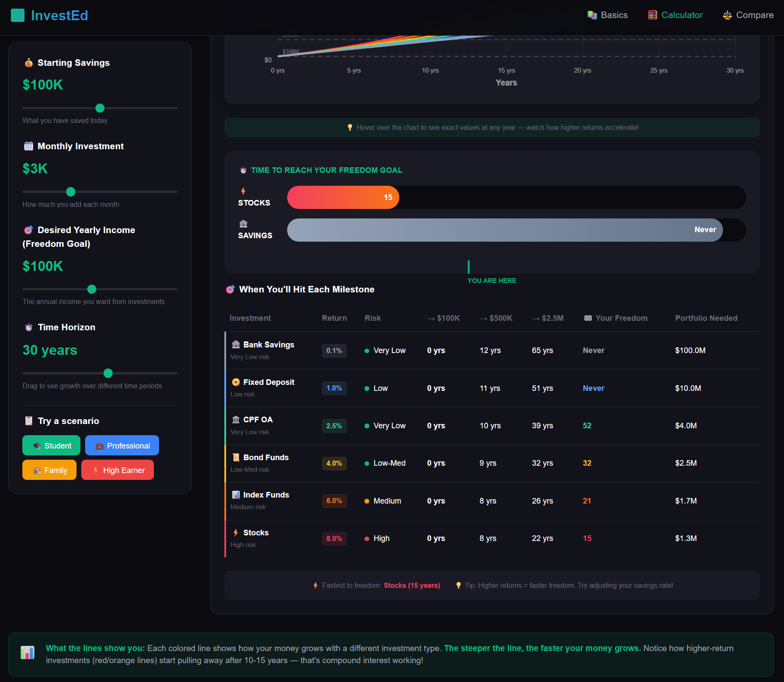Click the Compare scales icon
This screenshot has width=784, height=682.
click(727, 15)
